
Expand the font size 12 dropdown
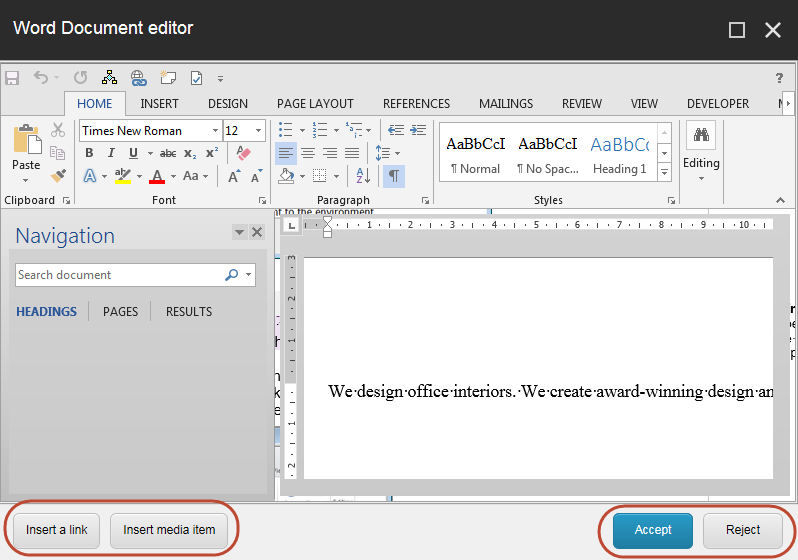tap(259, 131)
